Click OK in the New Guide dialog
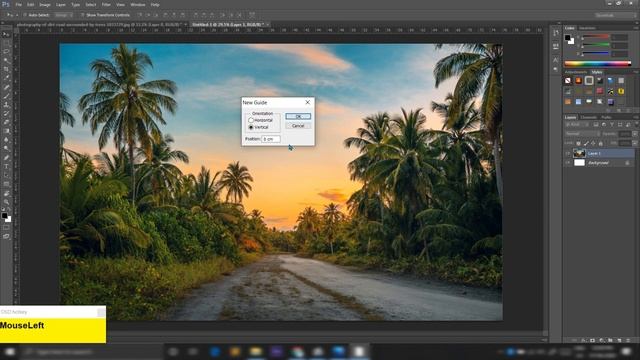This screenshot has width=640, height=360. (298, 117)
